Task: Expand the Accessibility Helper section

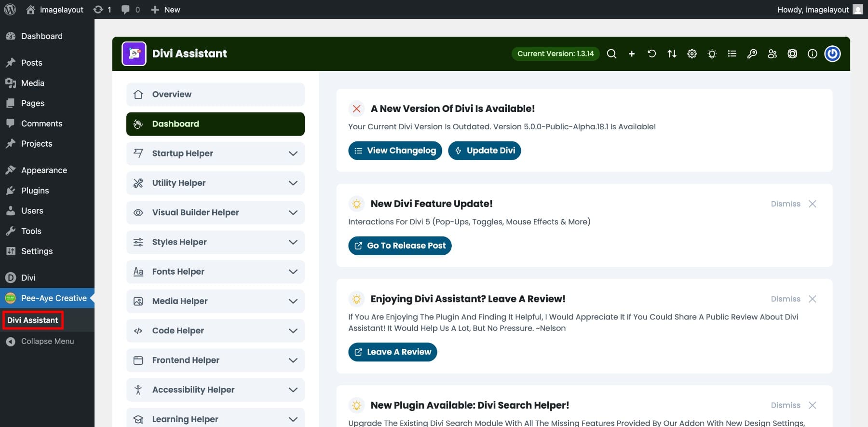Action: click(x=216, y=390)
